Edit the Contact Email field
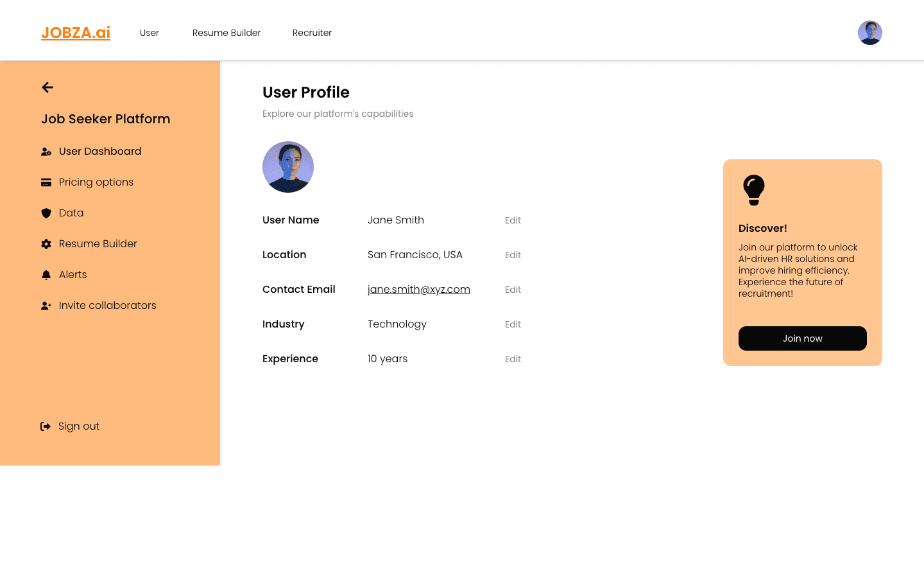 pyautogui.click(x=513, y=290)
